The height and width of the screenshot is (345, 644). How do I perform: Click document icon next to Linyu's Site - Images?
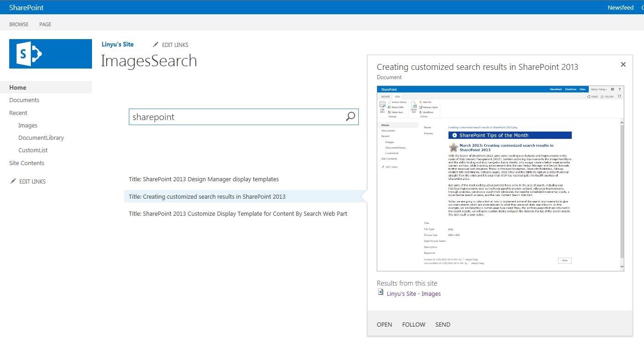tap(380, 292)
